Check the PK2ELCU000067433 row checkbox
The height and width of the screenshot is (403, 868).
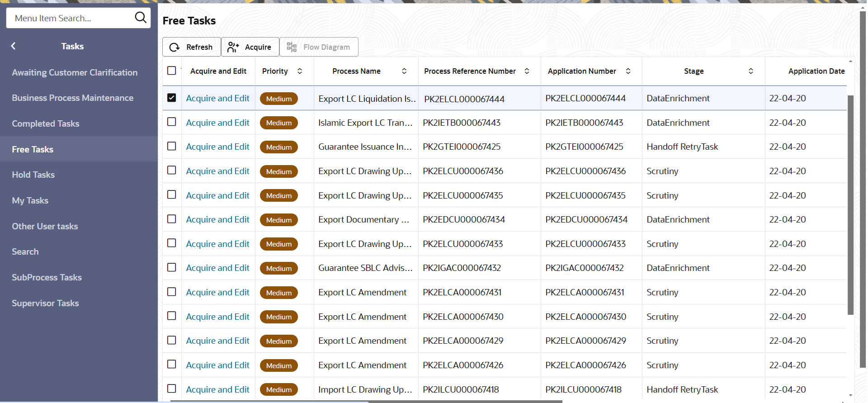coord(172,243)
